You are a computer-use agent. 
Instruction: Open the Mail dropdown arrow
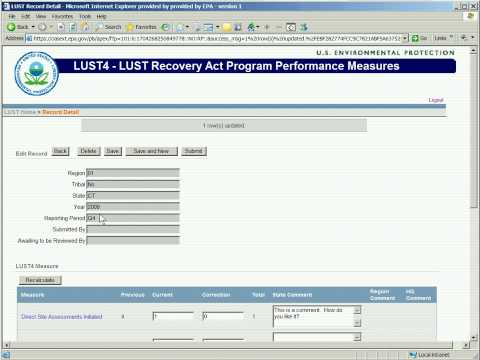(x=188, y=27)
